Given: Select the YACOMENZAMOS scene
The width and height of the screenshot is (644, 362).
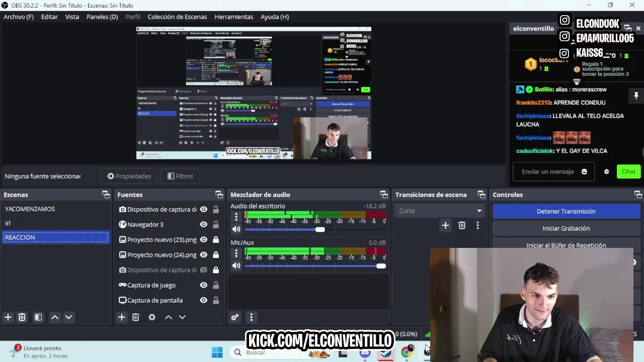Looking at the screenshot, I should coord(55,209).
